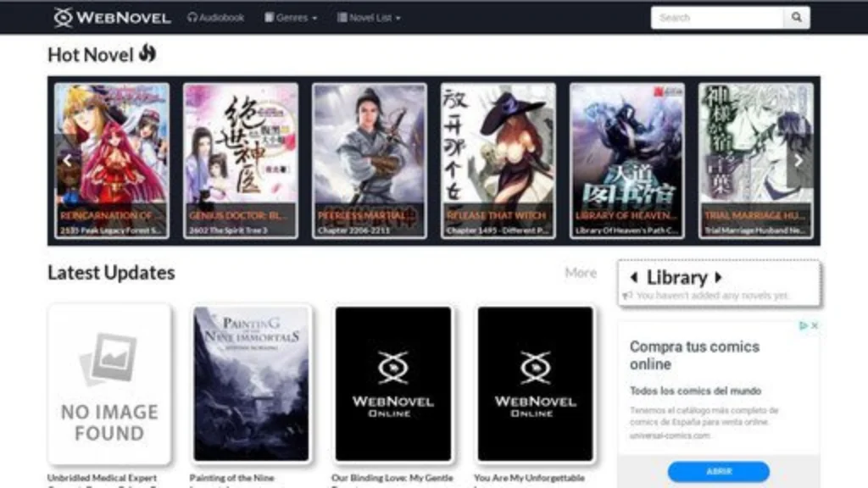868x488 pixels.
Task: Go to previous Library page arrow
Action: click(634, 278)
